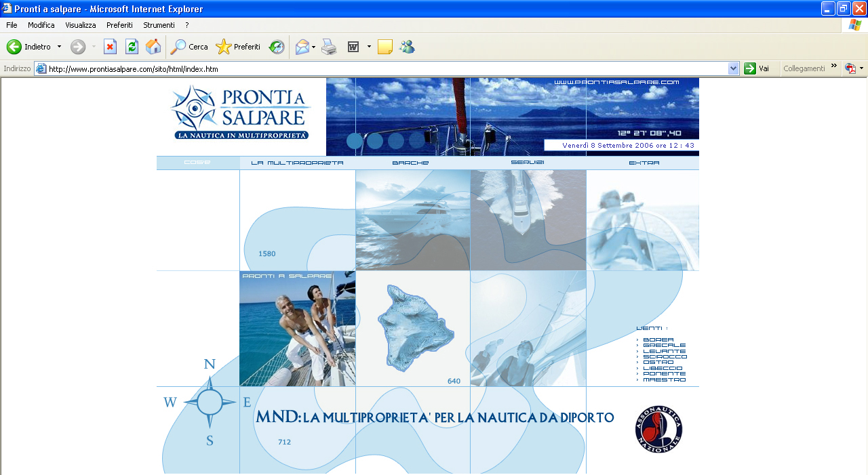
Task: Click the page icon in address bar
Action: tap(41, 68)
